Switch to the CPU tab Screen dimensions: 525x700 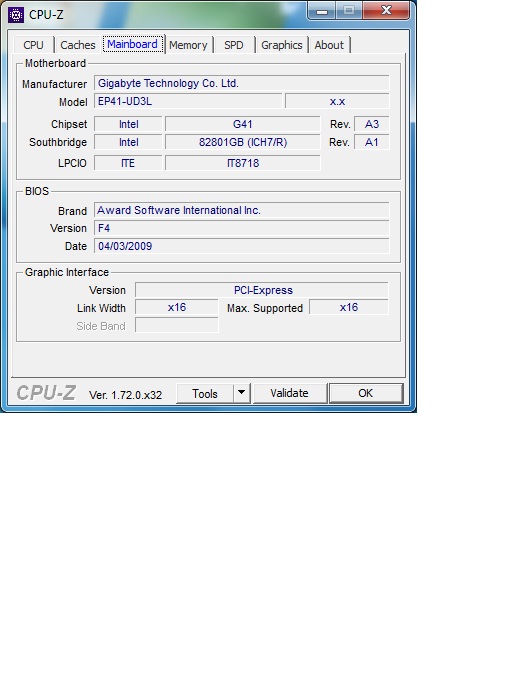pyautogui.click(x=33, y=45)
